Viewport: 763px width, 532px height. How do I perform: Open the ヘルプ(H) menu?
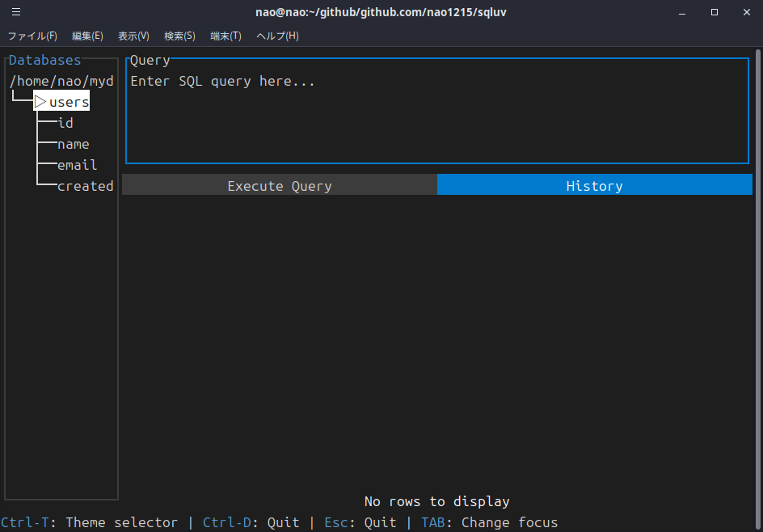pos(277,36)
